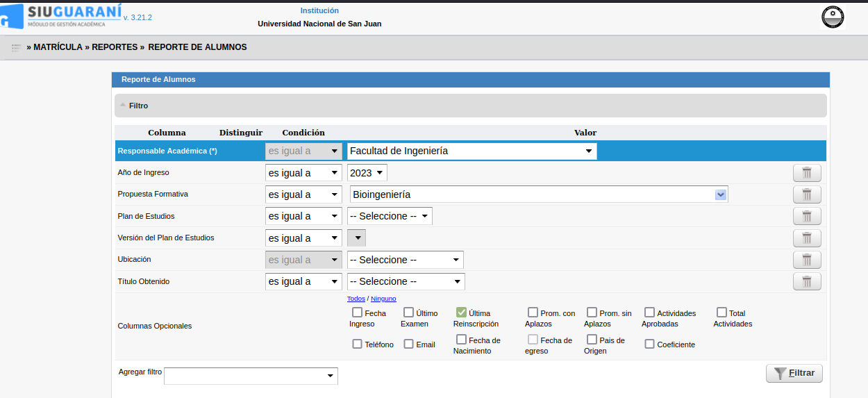
Task: Remove the Versión del Plan de Estudios filter
Action: tap(806, 238)
